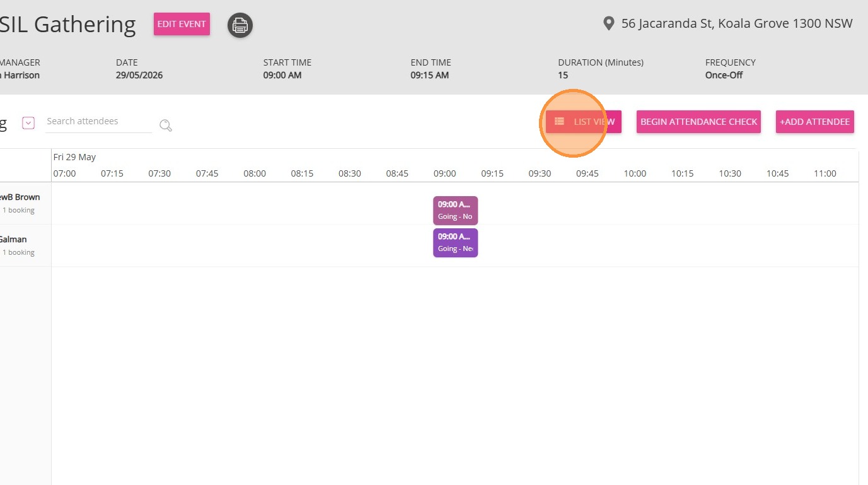
Task: Click +Add Attendee button
Action: pyautogui.click(x=815, y=122)
